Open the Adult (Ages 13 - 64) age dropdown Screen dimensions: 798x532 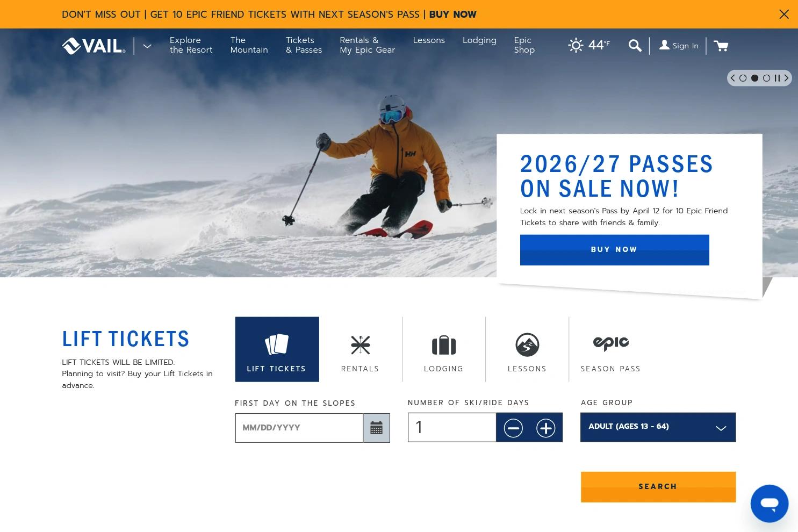click(x=658, y=427)
